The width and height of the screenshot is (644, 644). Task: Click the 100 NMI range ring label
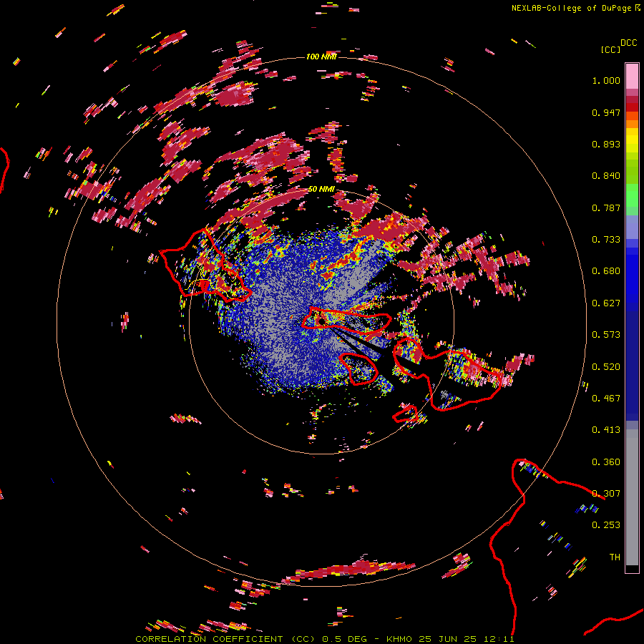click(x=321, y=57)
